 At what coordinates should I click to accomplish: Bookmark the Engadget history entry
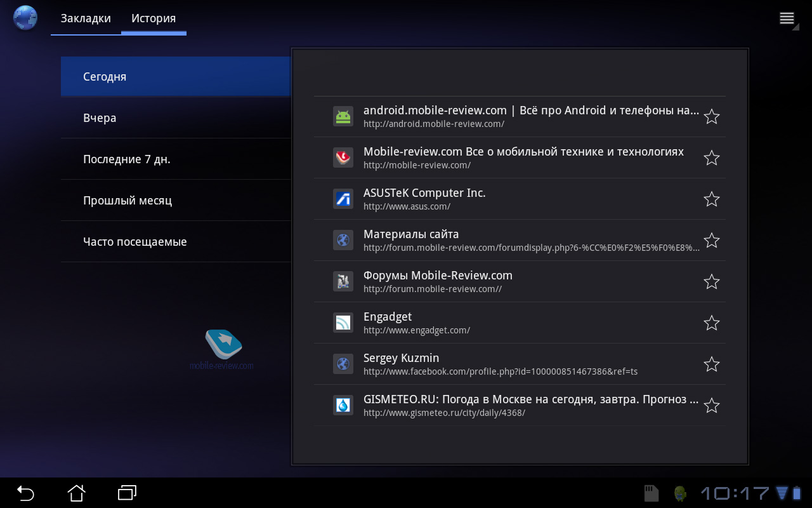tap(711, 323)
